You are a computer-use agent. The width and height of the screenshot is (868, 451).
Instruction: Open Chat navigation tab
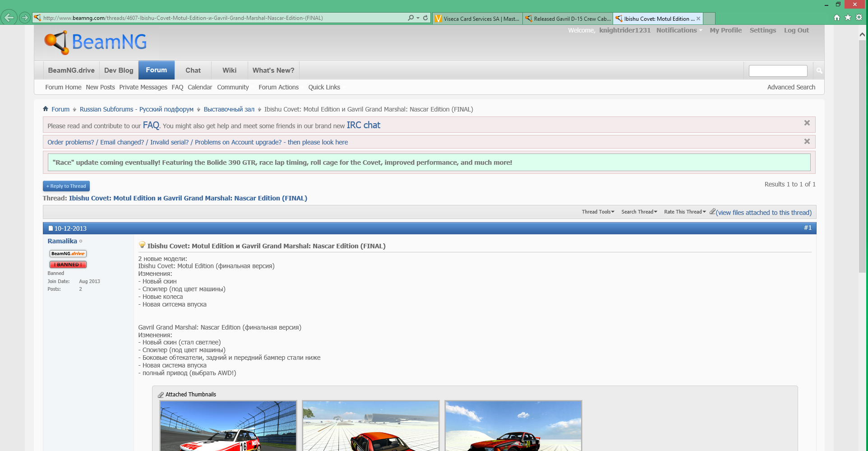click(x=193, y=70)
